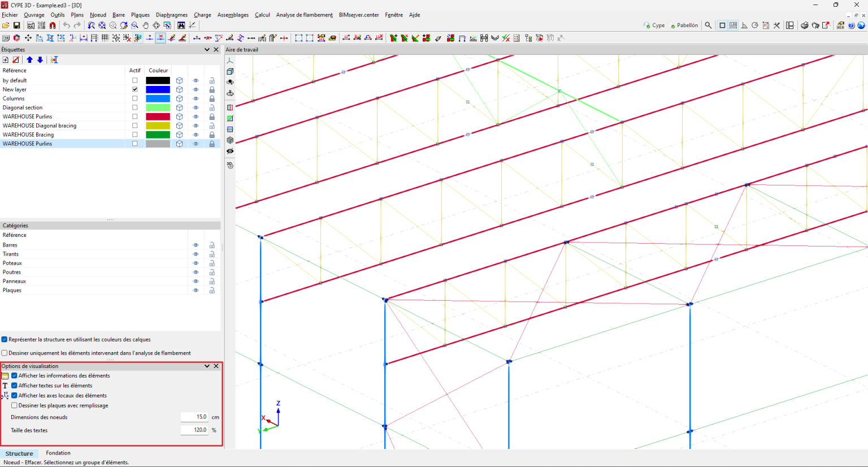Image resolution: width=868 pixels, height=467 pixels.
Task: Click the blue help question mark icon
Action: [x=851, y=25]
